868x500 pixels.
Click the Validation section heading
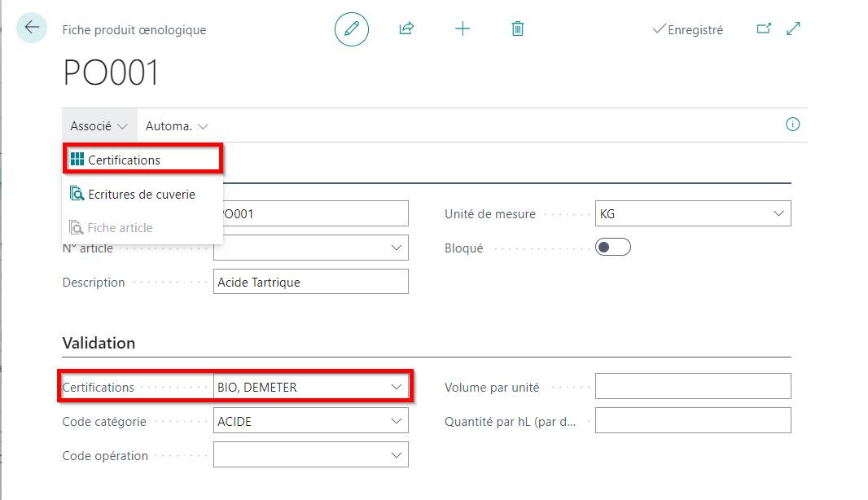click(x=99, y=344)
